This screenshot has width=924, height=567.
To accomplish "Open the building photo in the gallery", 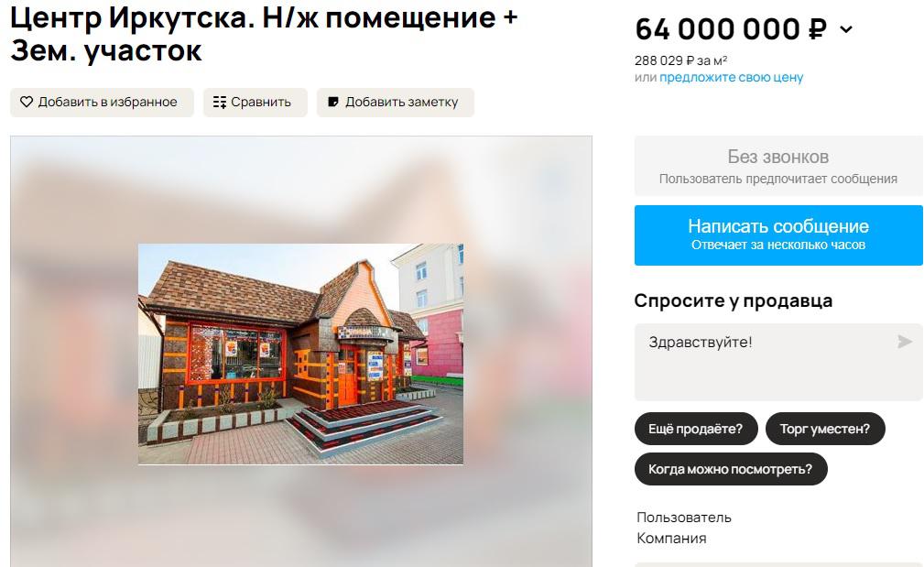I will (300, 354).
